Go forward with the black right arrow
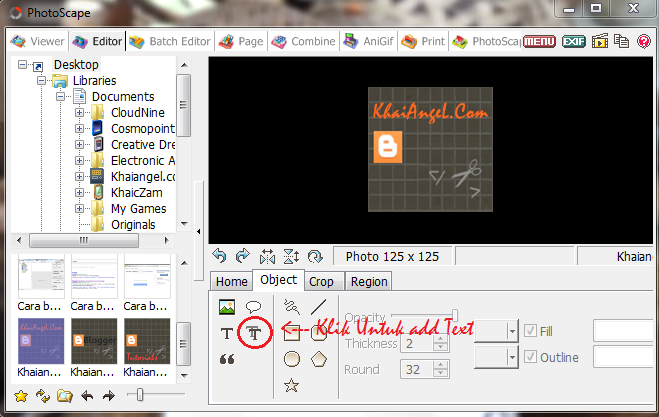 tap(109, 396)
